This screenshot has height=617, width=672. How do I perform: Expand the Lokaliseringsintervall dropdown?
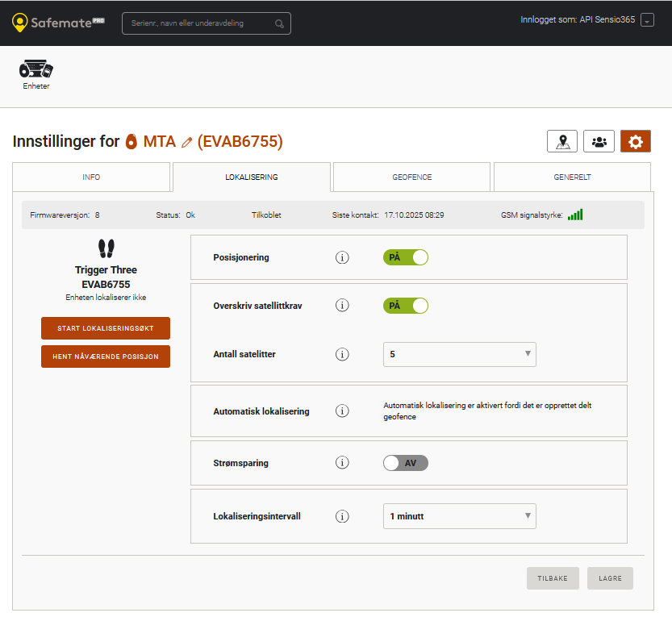point(459,516)
